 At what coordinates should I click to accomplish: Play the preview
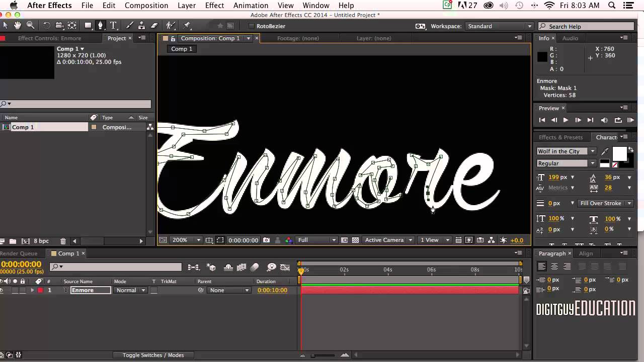(566, 120)
